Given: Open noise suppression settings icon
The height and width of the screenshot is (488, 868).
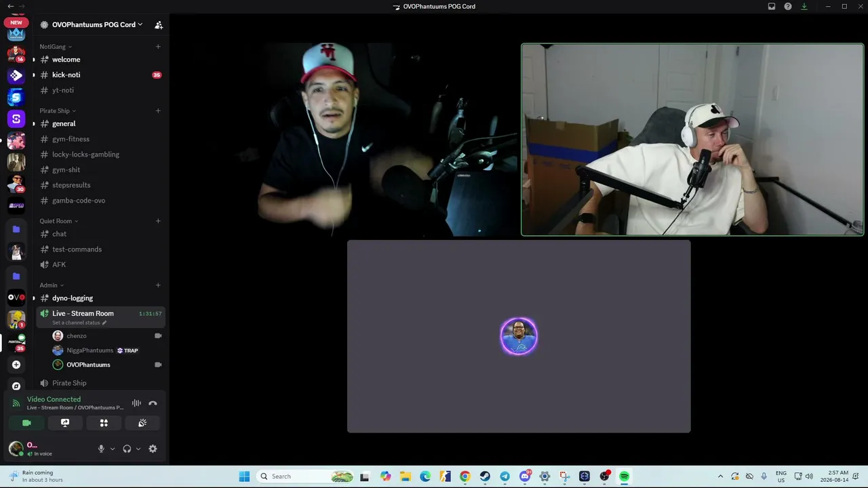Looking at the screenshot, I should click(136, 403).
